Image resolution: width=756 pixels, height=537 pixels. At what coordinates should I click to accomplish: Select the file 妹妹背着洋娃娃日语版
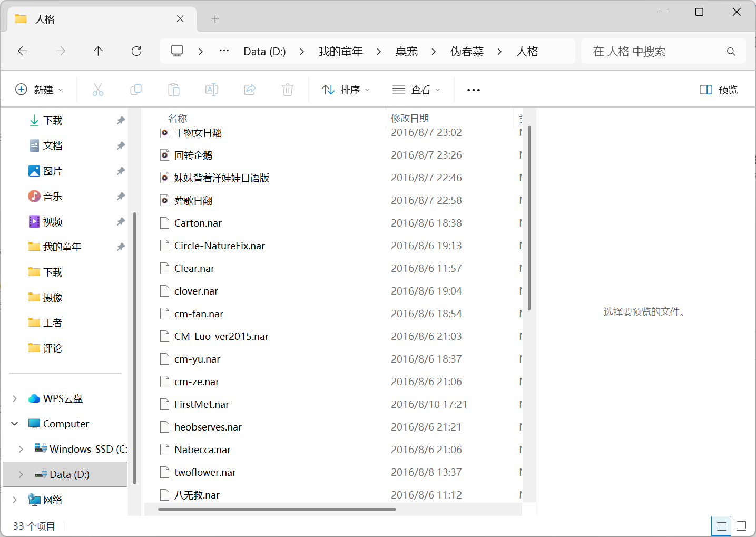[x=222, y=178]
